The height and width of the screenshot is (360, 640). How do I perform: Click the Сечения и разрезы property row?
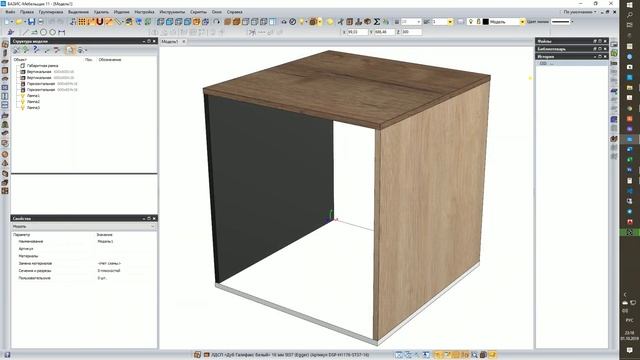point(84,271)
